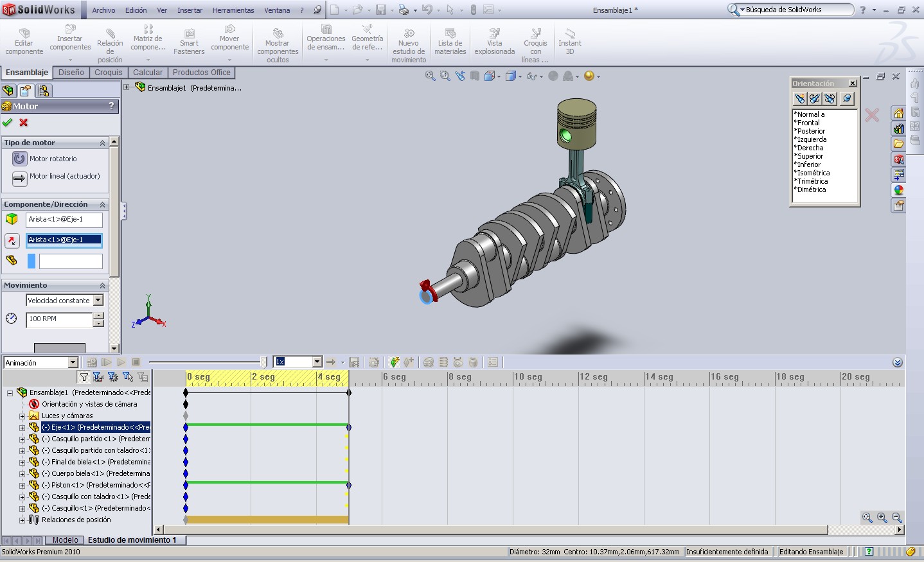This screenshot has width=924, height=562.
Task: Click the filter funnel icon above the timeline tree
Action: pyautogui.click(x=84, y=377)
